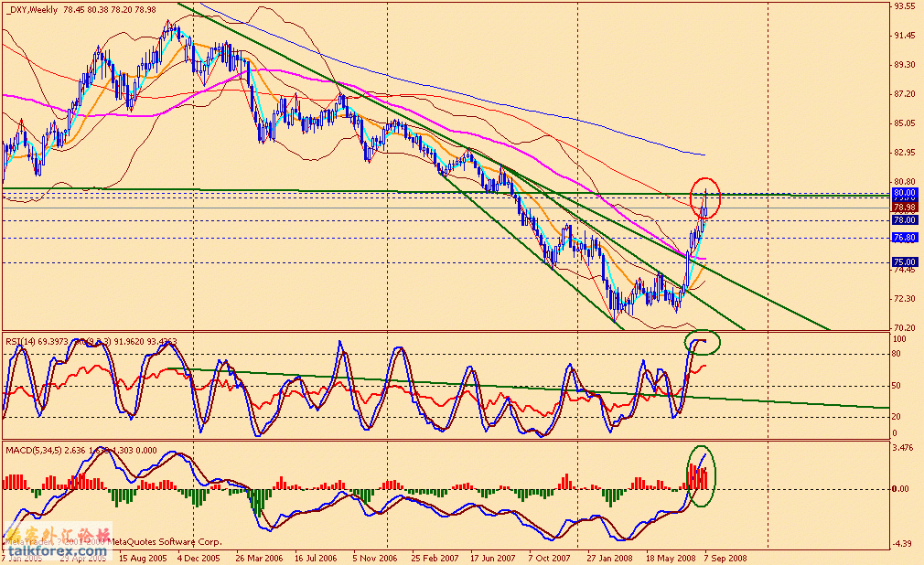Image resolution: width=924 pixels, height=565 pixels.
Task: Click the 17 Jun 2007 date label
Action: click(x=492, y=558)
